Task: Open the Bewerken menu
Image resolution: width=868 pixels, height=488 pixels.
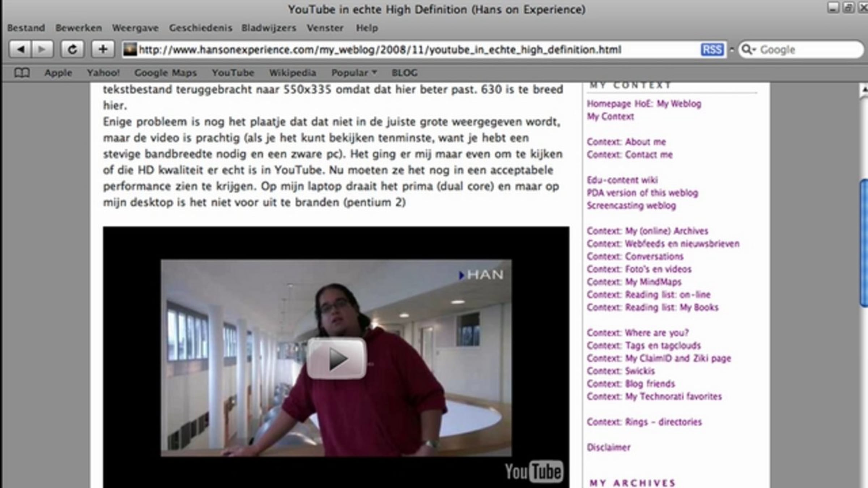Action: point(78,28)
